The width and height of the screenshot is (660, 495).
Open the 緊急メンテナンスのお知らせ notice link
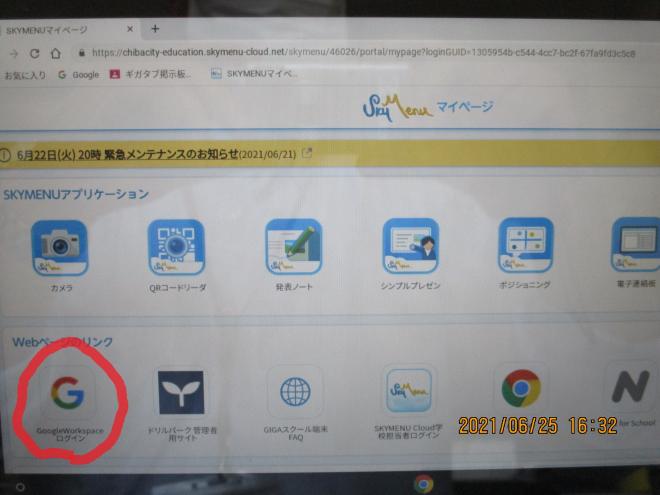pyautogui.click(x=156, y=154)
